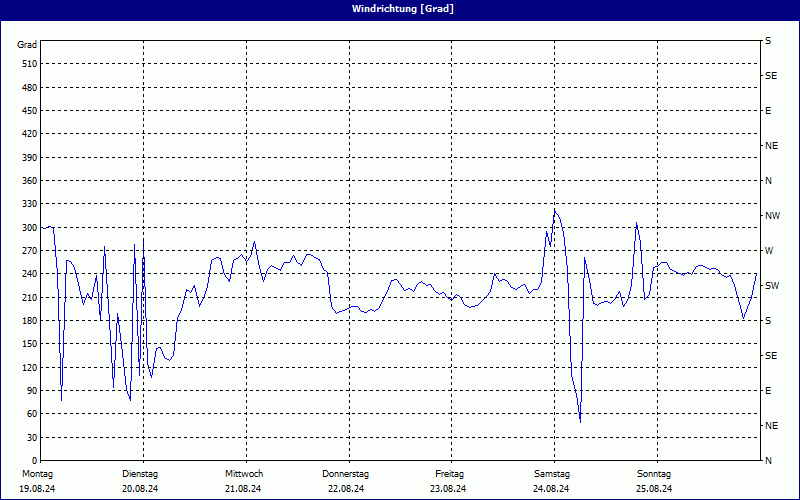Click the 360 degree axis label

click(30, 181)
